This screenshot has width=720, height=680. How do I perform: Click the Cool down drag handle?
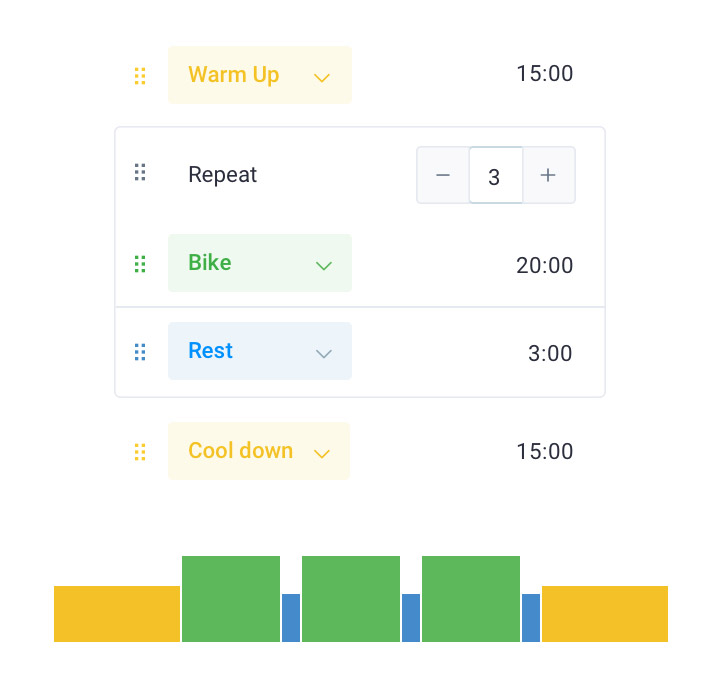pyautogui.click(x=140, y=451)
